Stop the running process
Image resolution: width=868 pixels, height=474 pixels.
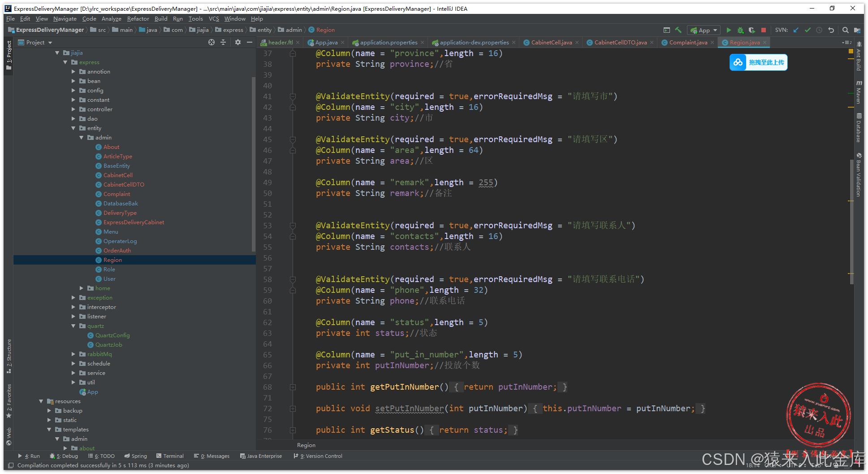[764, 30]
